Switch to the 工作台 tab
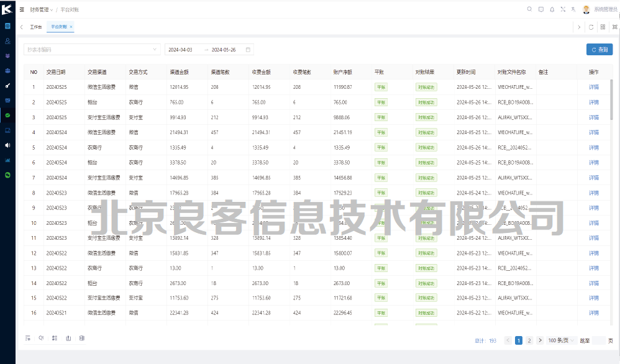 36,27
